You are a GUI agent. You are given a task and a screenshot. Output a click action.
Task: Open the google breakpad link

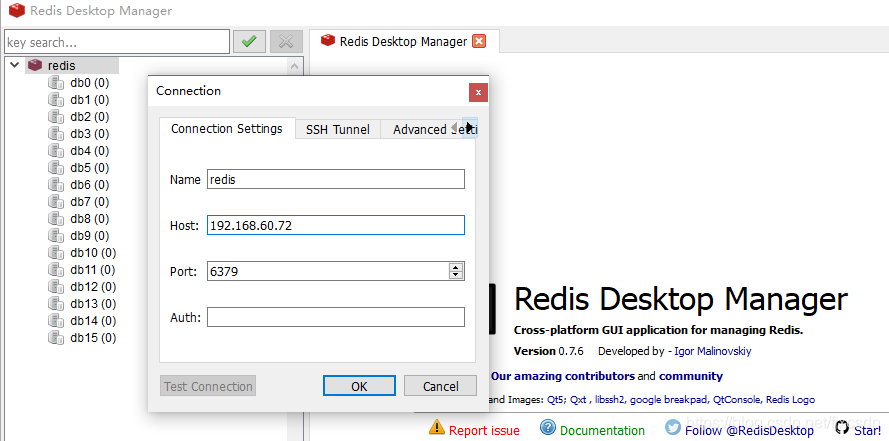[x=669, y=400]
